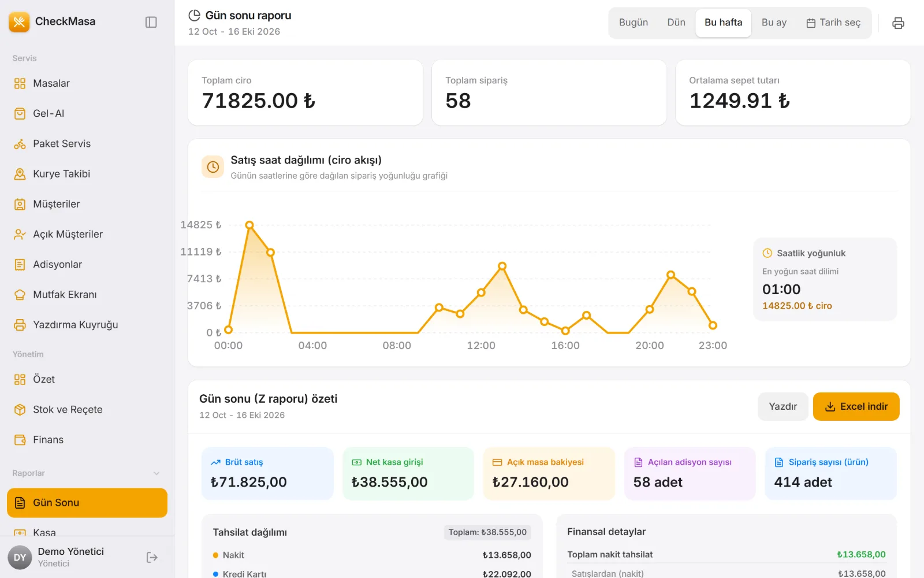Download report with Excel indir
The image size is (924, 578).
[856, 406]
